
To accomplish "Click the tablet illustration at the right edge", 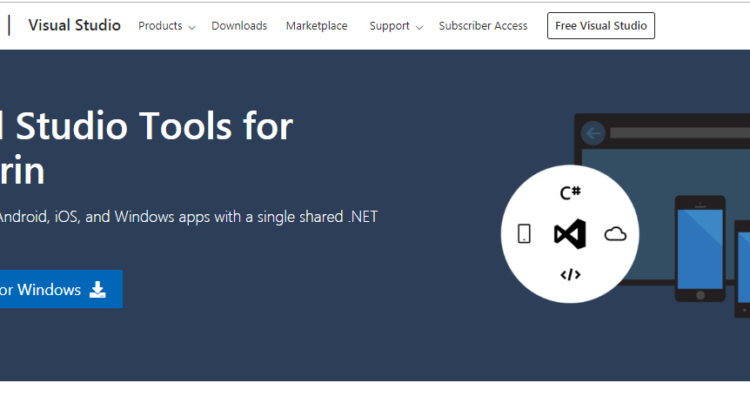I will pos(742,268).
